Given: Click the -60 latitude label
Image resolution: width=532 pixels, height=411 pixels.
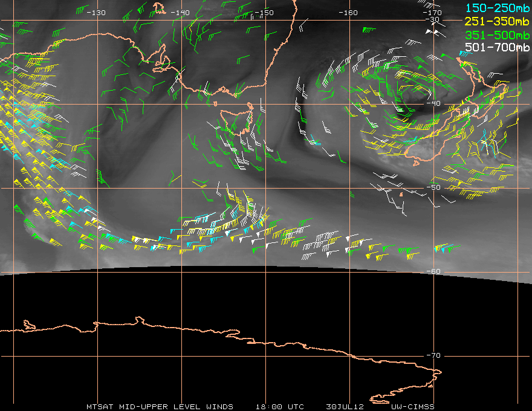Looking at the screenshot, I should 433,271.
